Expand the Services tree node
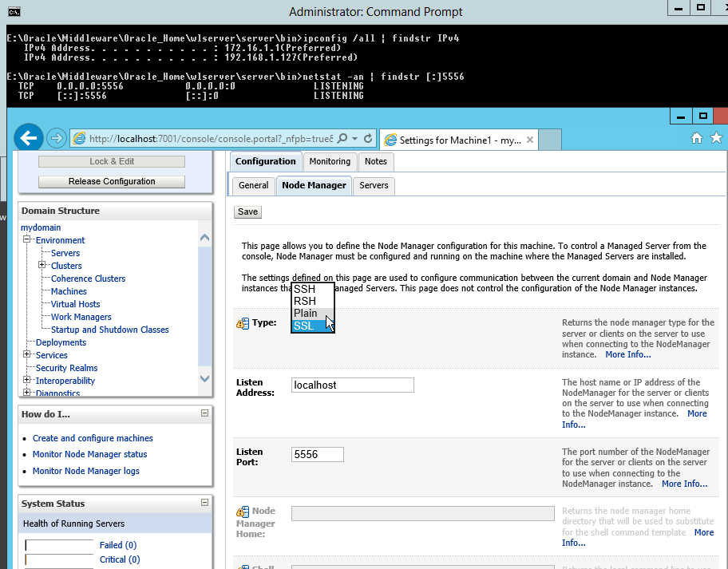The height and width of the screenshot is (569, 728). (x=27, y=354)
